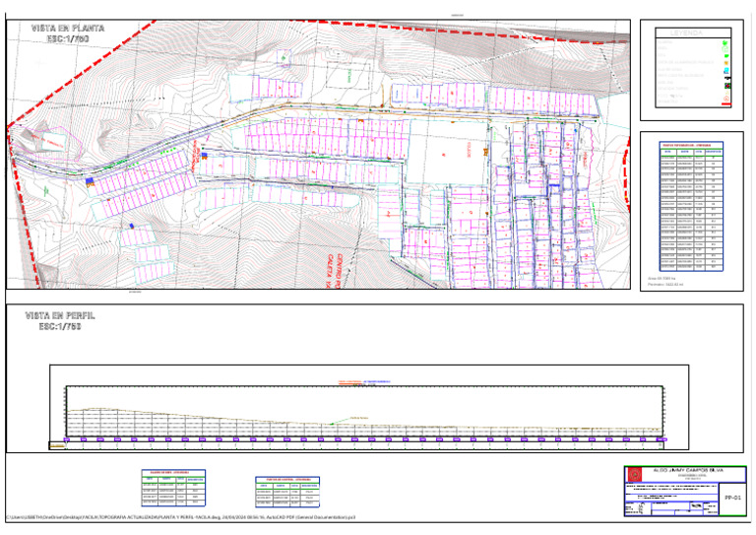Click the reference points coordinate table
The height and width of the screenshot is (535, 756).
(x=691, y=207)
